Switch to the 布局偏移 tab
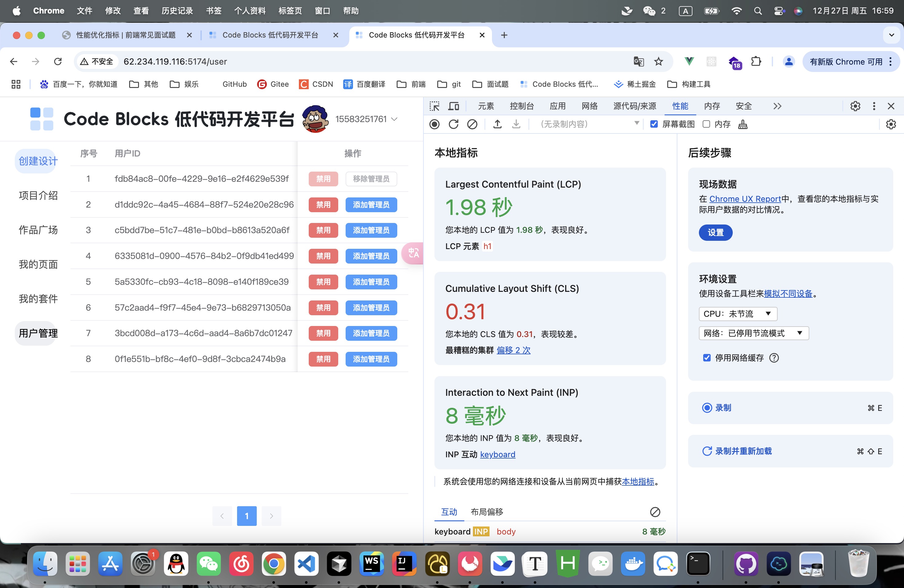The width and height of the screenshot is (904, 588). [486, 512]
